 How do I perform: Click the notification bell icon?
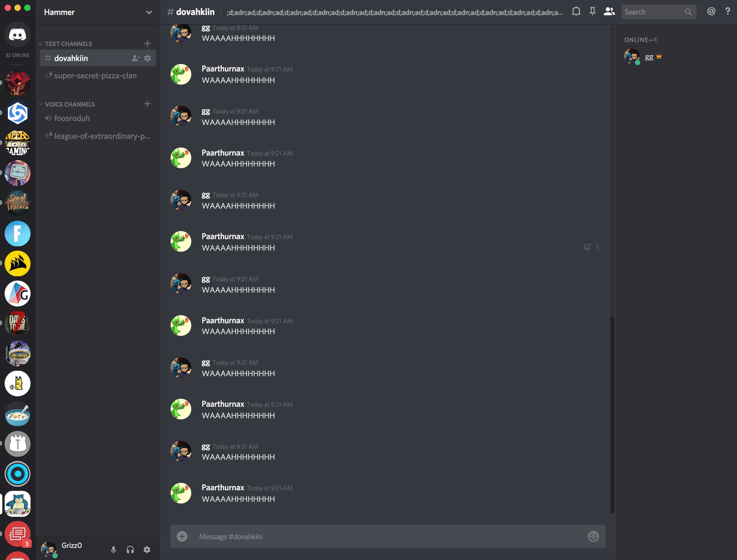coord(577,12)
